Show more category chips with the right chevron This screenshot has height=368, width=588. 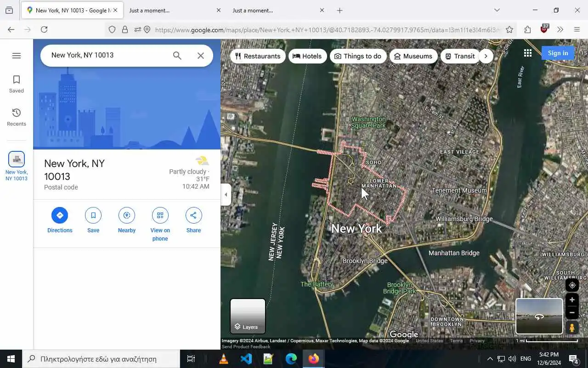(x=486, y=56)
